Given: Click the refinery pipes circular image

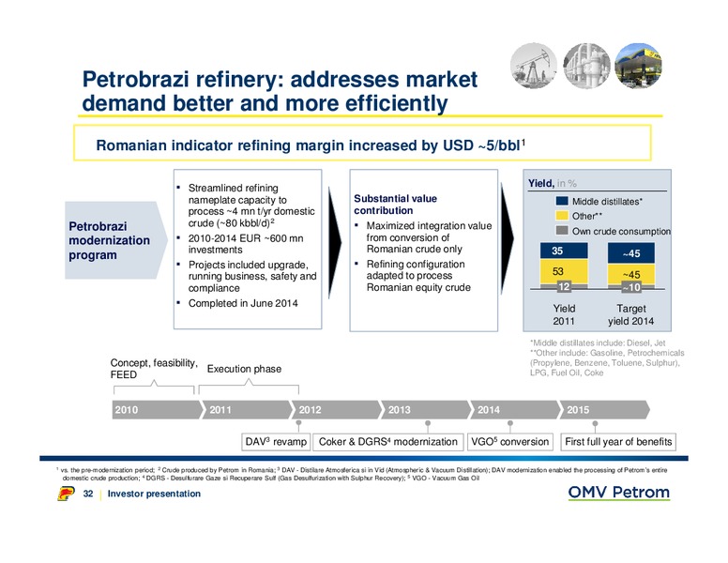Looking at the screenshot, I should click(586, 66).
